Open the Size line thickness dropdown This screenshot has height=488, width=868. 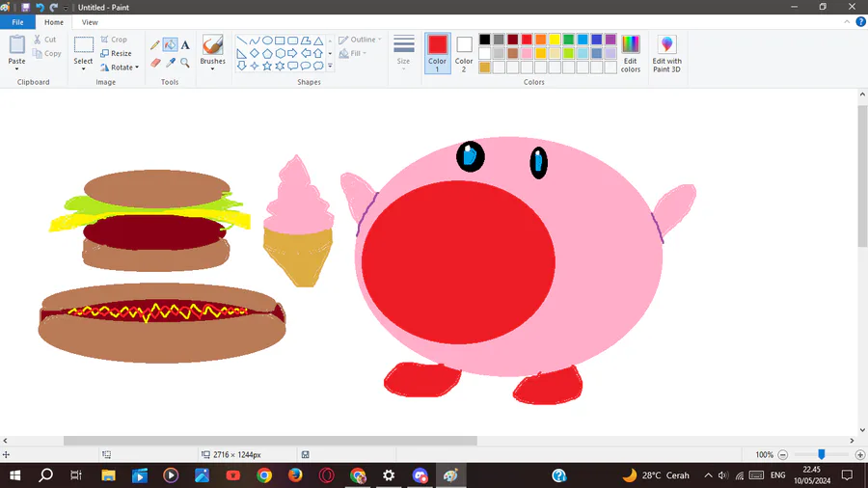point(403,53)
